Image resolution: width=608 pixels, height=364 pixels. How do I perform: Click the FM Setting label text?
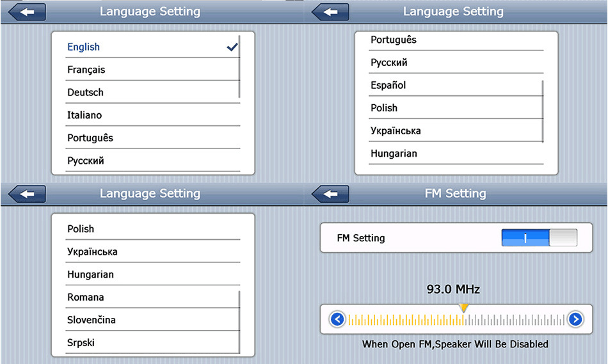tap(361, 238)
